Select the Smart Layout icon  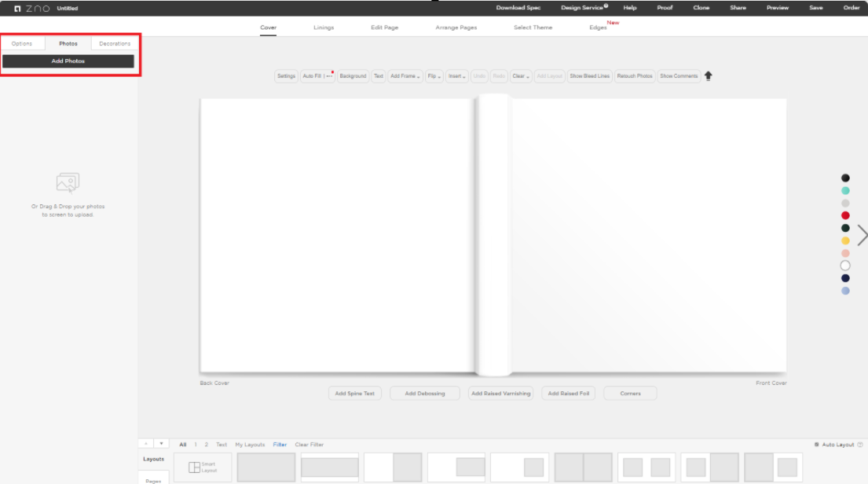tap(203, 467)
